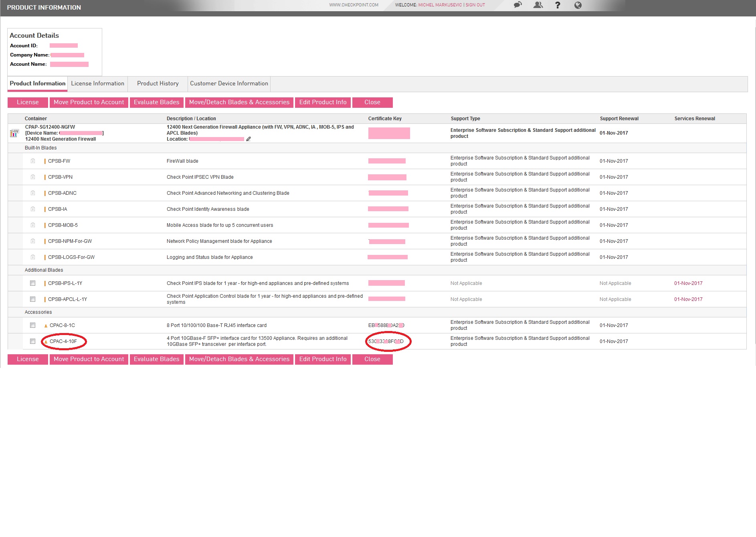Click lock icon in CPSB-IA row
This screenshot has height=537, width=756.
coord(33,209)
